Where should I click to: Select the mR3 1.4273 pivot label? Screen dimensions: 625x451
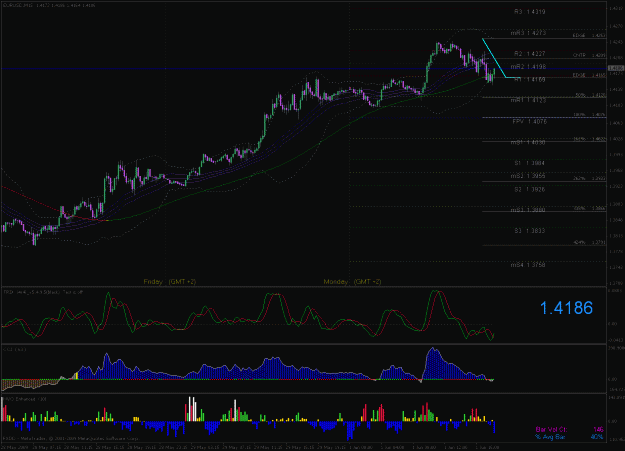528,33
